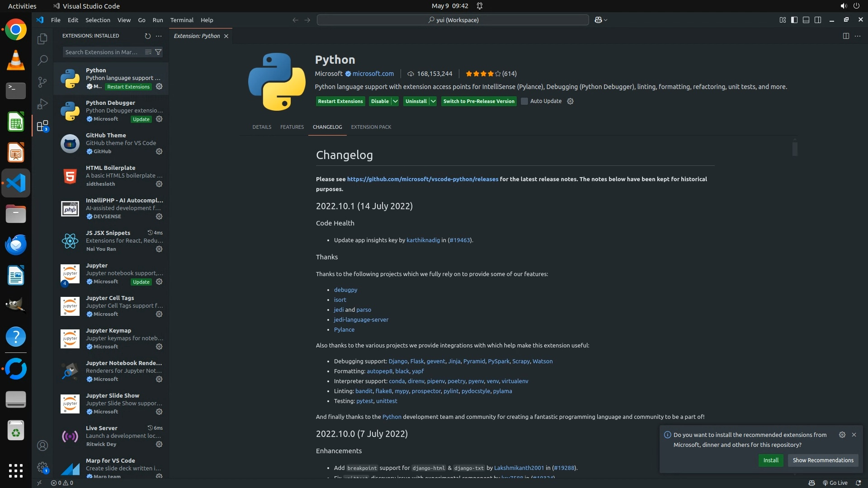Open the Explorer view in activity bar
The width and height of the screenshot is (868, 488).
point(42,39)
